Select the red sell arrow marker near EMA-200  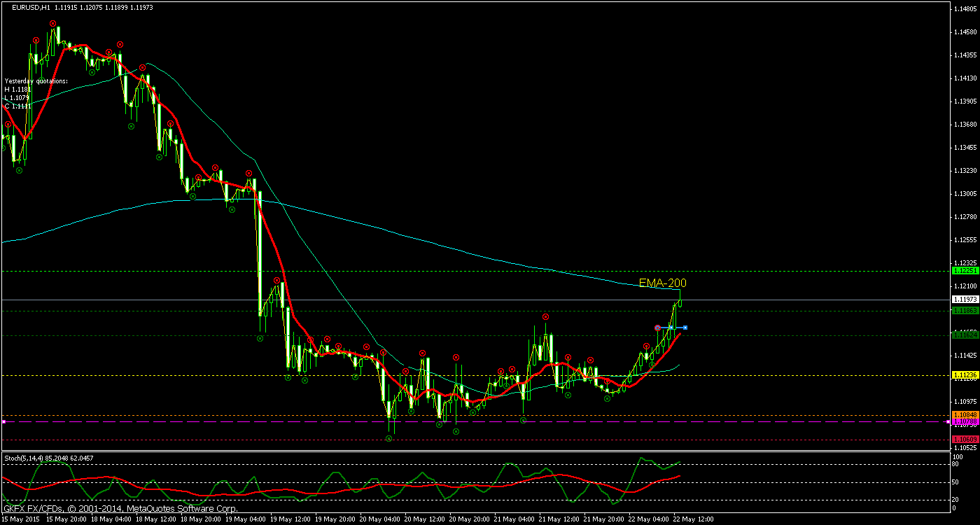pyautogui.click(x=658, y=328)
